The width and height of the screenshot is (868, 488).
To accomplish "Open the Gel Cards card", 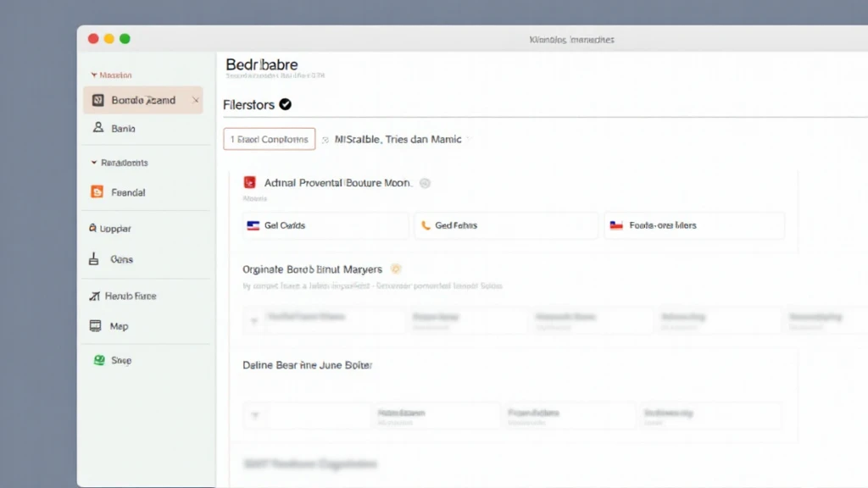I will [325, 225].
